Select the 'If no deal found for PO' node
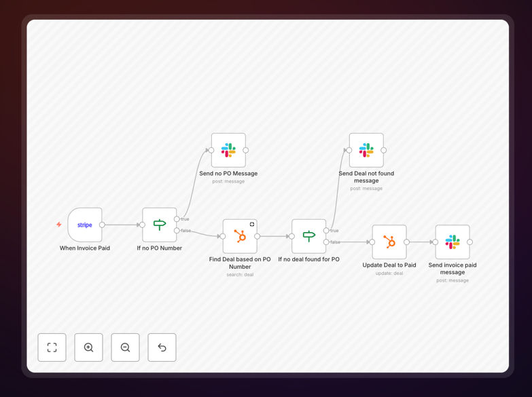Image resolution: width=532 pixels, height=397 pixels. click(308, 236)
